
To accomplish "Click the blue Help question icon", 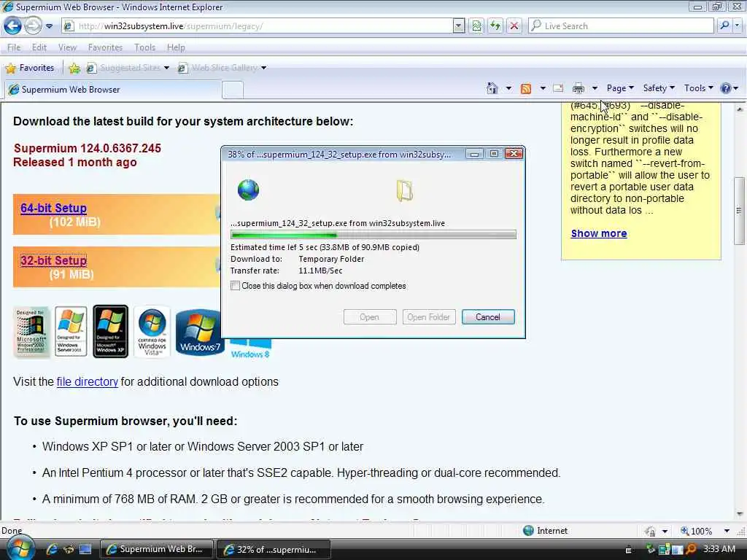I will pos(726,88).
